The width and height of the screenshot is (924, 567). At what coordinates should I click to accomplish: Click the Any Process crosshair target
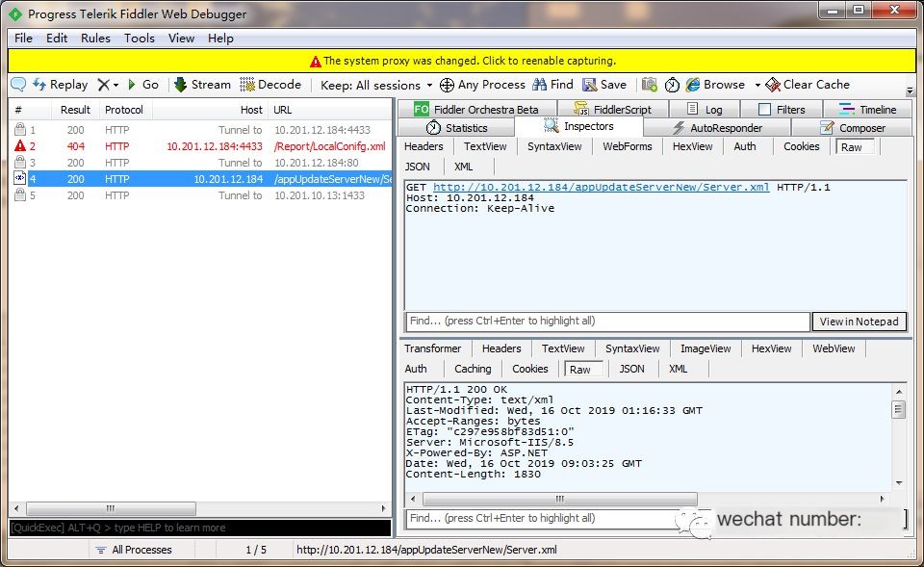coord(482,85)
